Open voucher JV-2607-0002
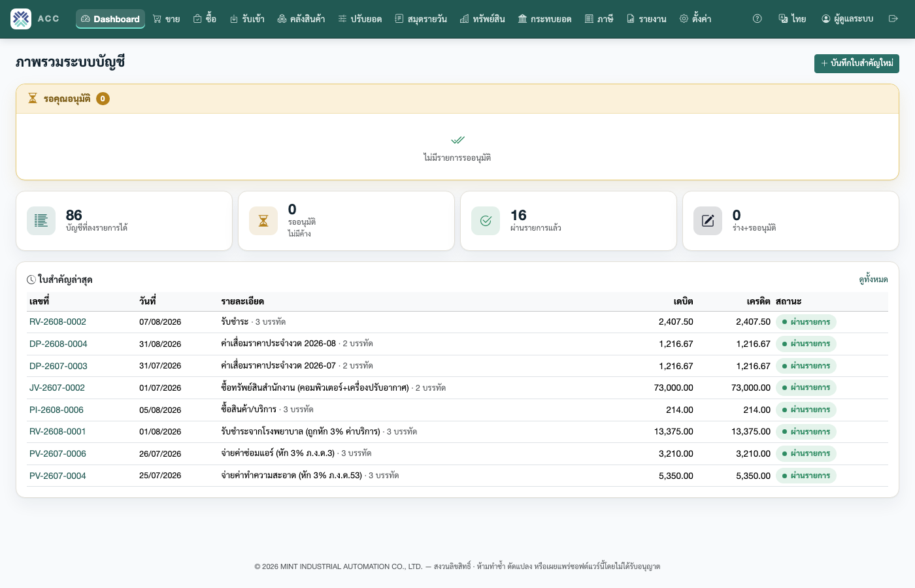915x588 pixels. tap(57, 388)
